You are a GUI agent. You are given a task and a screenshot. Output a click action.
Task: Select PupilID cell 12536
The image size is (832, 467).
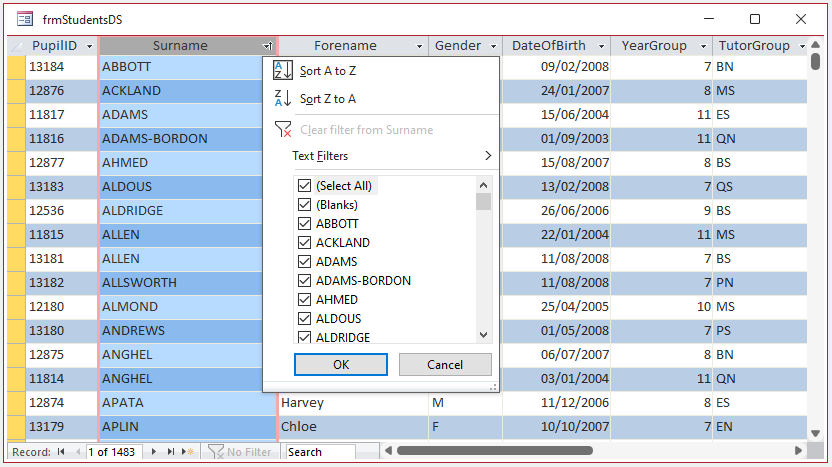pyautogui.click(x=62, y=211)
